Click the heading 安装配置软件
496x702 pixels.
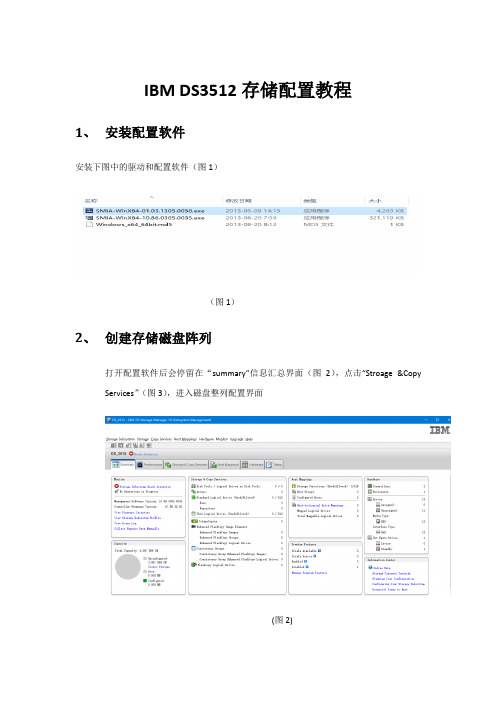tap(145, 133)
